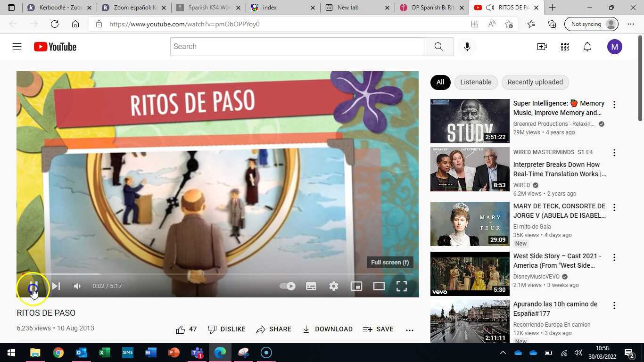
Task: Open the playback Settings gear
Action: pos(333,286)
